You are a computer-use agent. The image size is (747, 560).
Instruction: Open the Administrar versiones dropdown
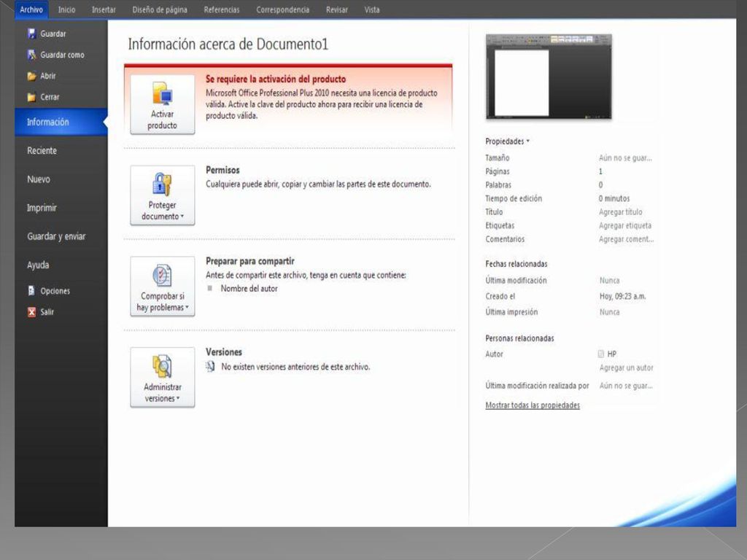[163, 377]
